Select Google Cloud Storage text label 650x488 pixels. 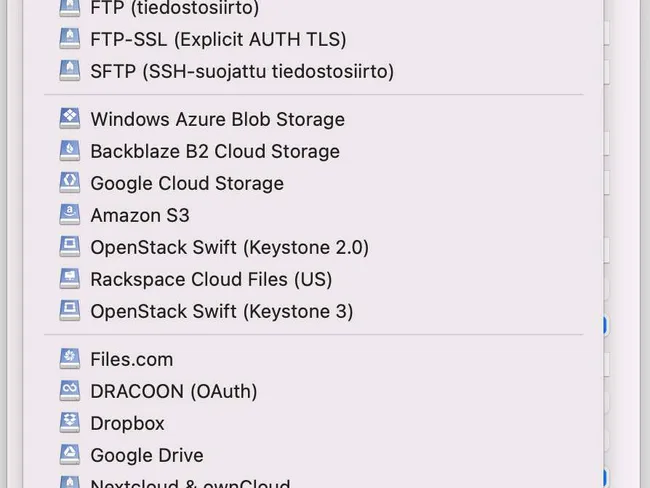click(x=187, y=184)
